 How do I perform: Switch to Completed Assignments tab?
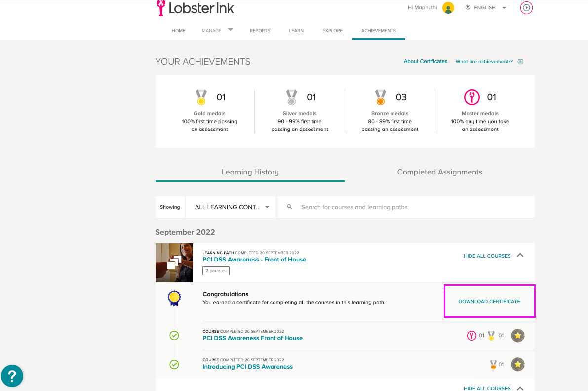point(439,172)
